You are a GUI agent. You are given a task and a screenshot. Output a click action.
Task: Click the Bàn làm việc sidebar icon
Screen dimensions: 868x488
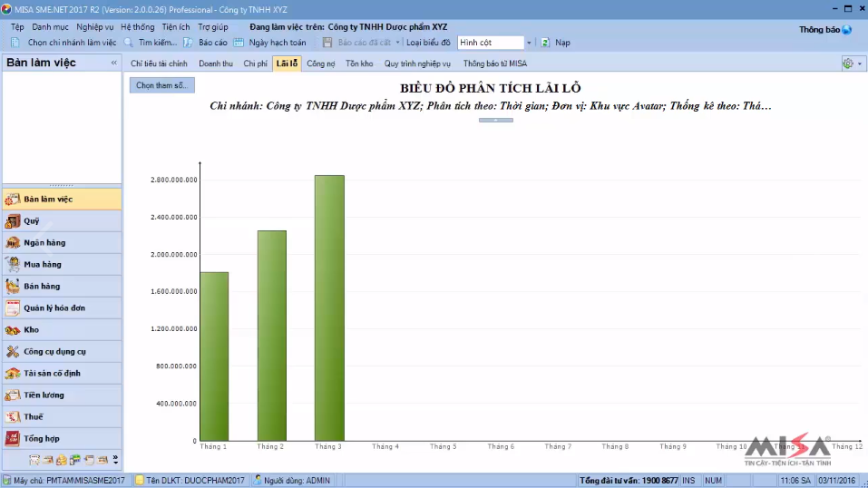coord(12,200)
